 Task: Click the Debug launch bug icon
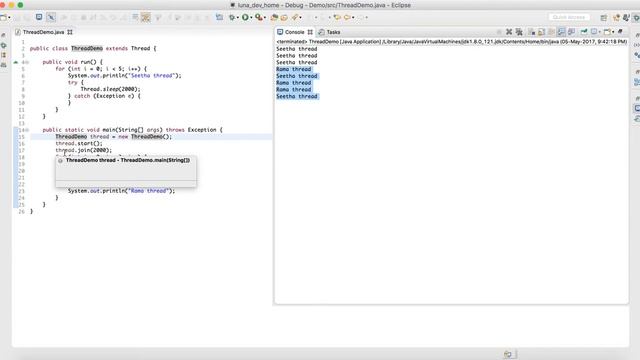pyautogui.click(x=232, y=17)
